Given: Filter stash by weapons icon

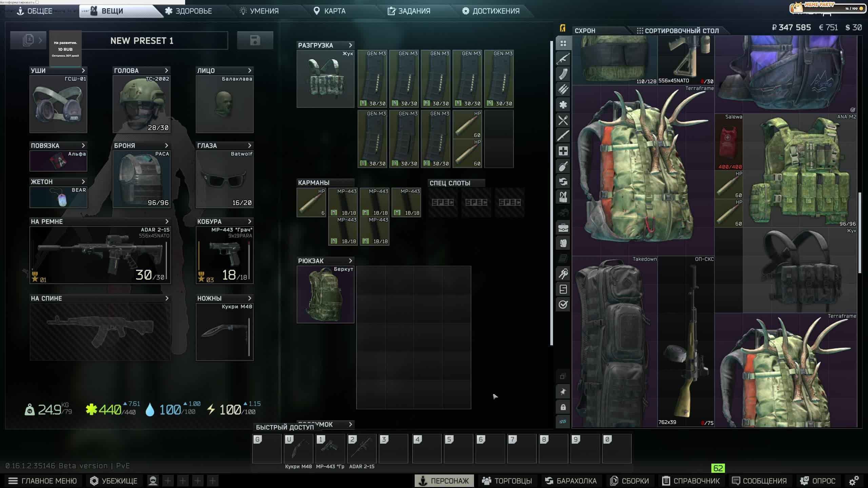Looking at the screenshot, I should tap(563, 59).
